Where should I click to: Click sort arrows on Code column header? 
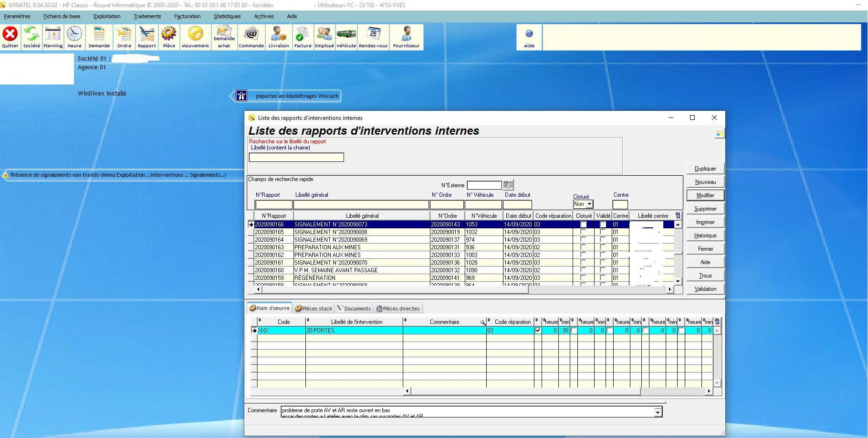click(260, 321)
